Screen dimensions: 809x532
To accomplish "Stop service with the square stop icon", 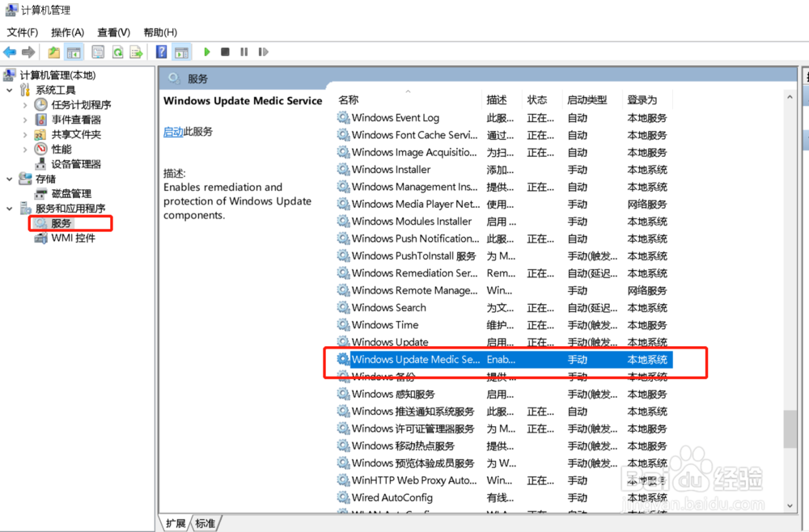I will point(225,52).
